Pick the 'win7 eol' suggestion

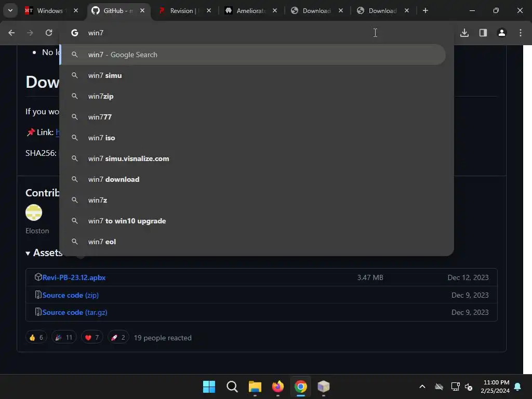point(253,242)
